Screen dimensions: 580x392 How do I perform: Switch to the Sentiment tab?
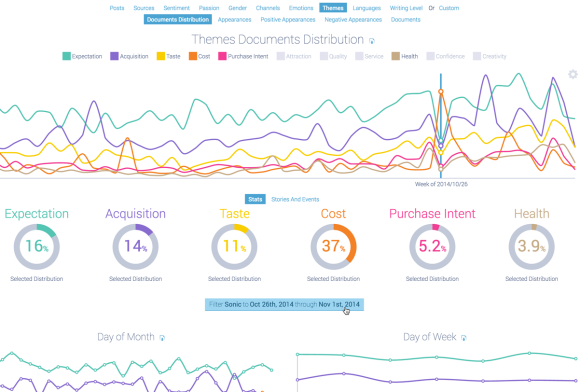tap(176, 8)
